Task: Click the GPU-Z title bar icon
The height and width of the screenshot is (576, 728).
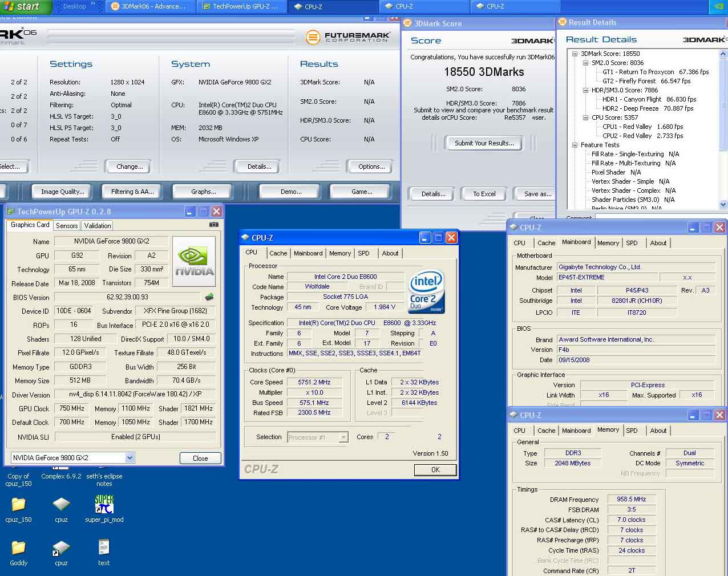Action: (x=10, y=212)
